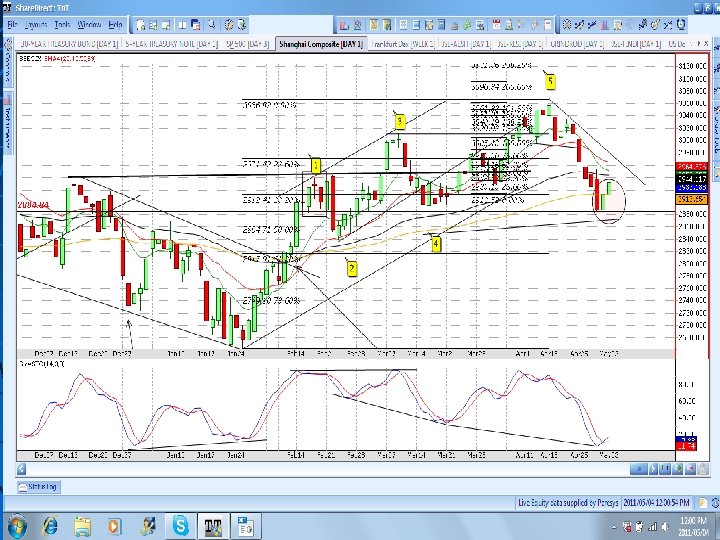Launch Internet Explorer from the taskbar
The width and height of the screenshot is (720, 540).
pos(50,525)
